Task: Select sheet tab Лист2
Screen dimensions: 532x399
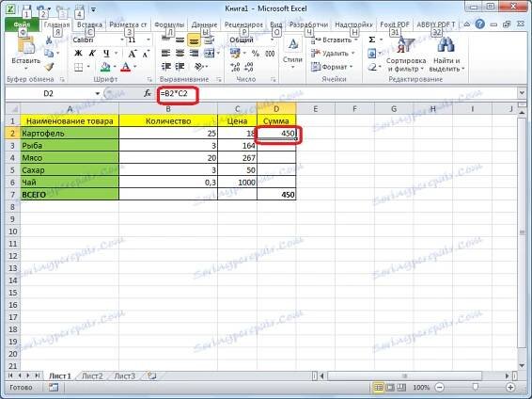Action: [x=92, y=375]
